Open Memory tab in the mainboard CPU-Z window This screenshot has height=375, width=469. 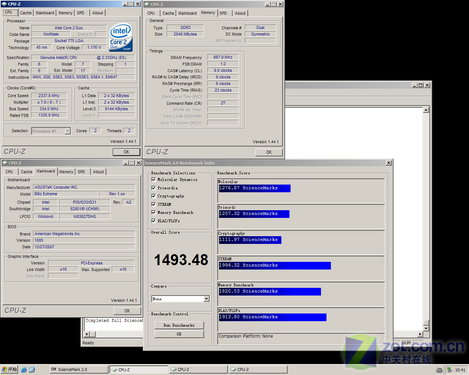[66, 172]
